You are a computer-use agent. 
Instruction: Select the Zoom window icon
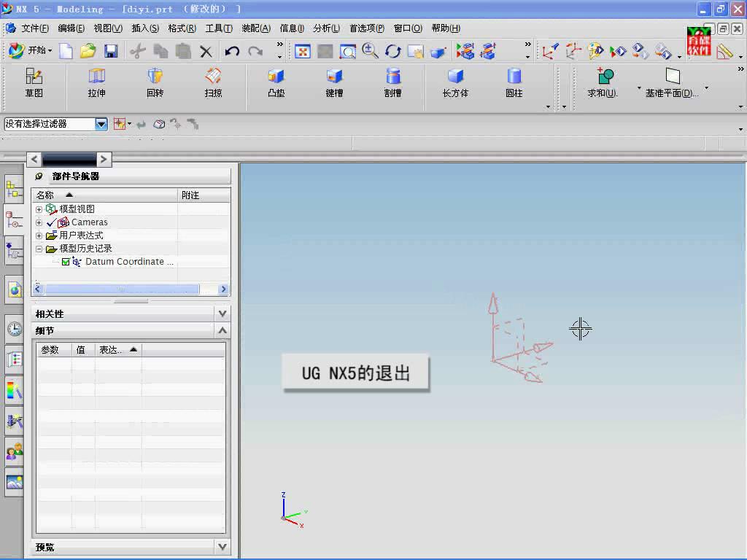click(x=348, y=51)
